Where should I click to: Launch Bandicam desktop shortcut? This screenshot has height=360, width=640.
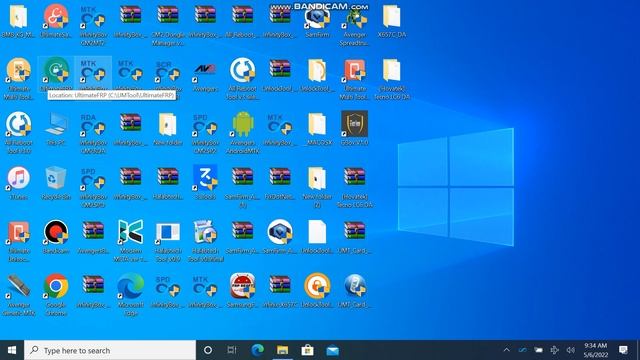pos(56,237)
